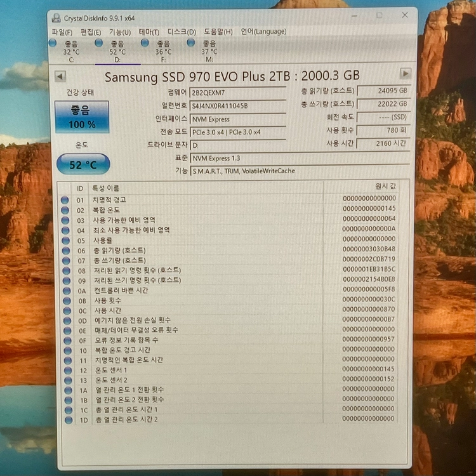Select the F: drive tab at 36 °C

click(164, 51)
